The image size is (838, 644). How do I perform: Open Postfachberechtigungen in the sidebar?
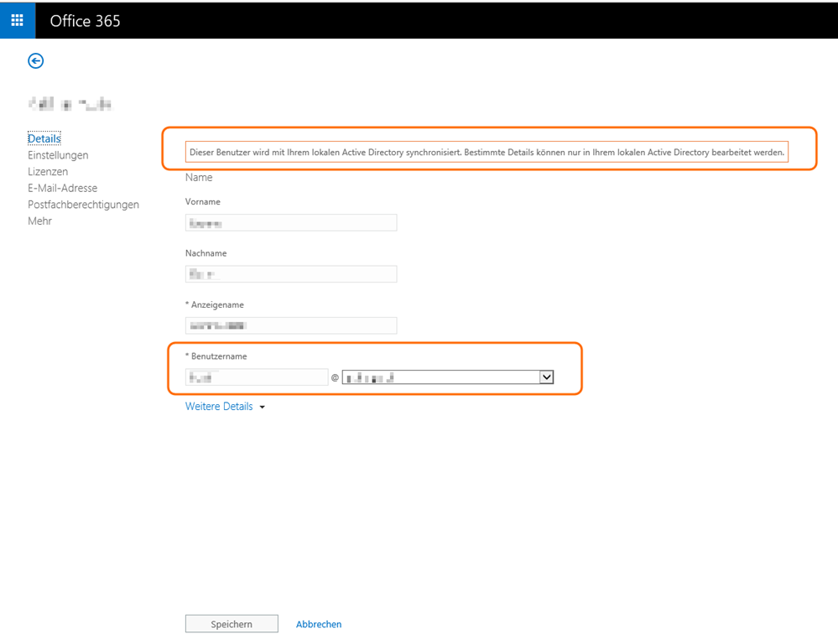click(83, 205)
